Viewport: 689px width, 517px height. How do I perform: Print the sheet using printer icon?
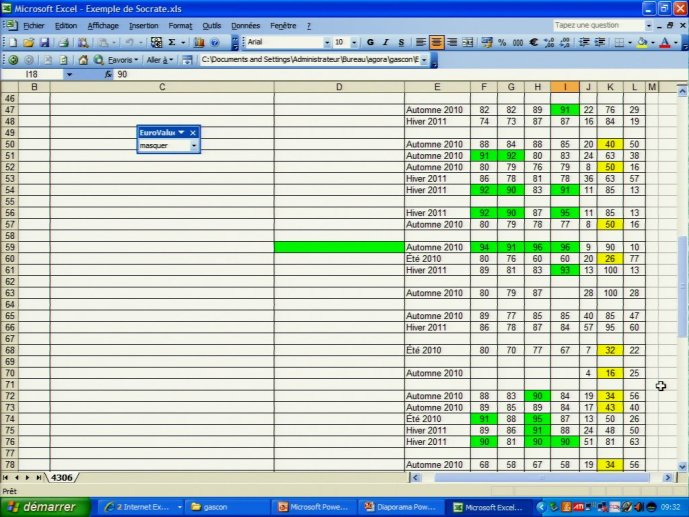[64, 43]
